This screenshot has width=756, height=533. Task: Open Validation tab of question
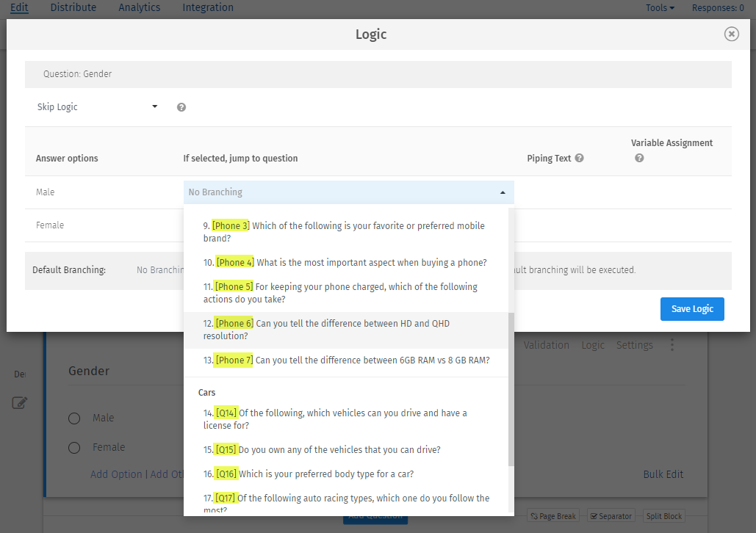click(x=547, y=345)
